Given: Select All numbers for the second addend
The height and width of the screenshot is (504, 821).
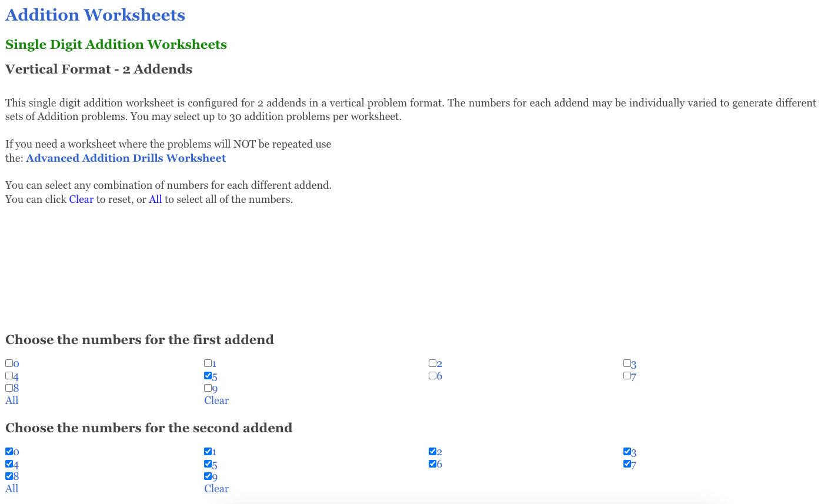Looking at the screenshot, I should point(11,488).
